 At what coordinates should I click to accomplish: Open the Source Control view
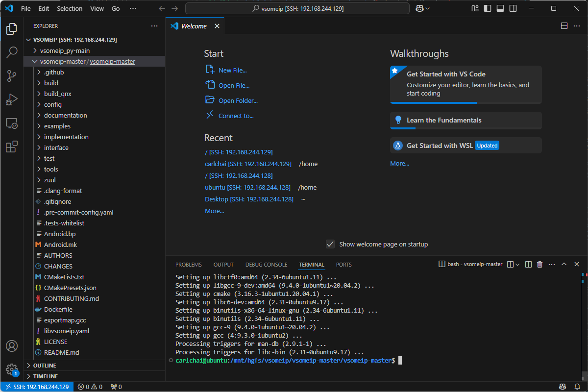tap(12, 76)
